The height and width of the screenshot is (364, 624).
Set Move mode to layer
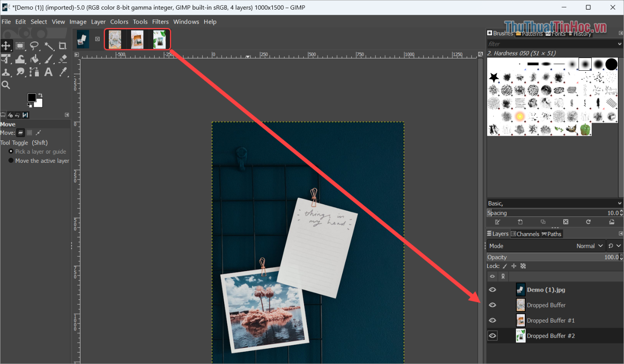pyautogui.click(x=21, y=133)
